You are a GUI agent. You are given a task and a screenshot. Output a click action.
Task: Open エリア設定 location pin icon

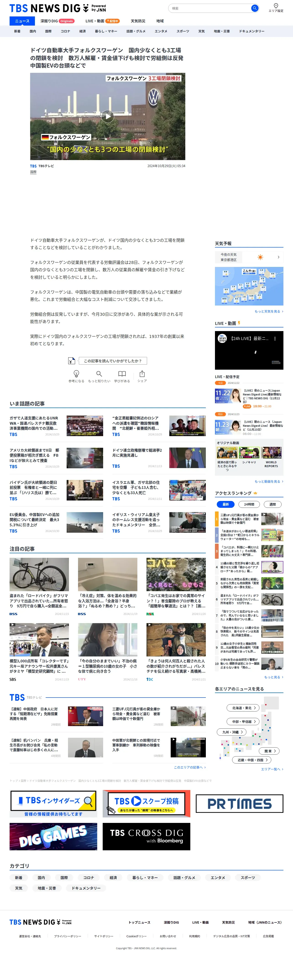(276, 6)
